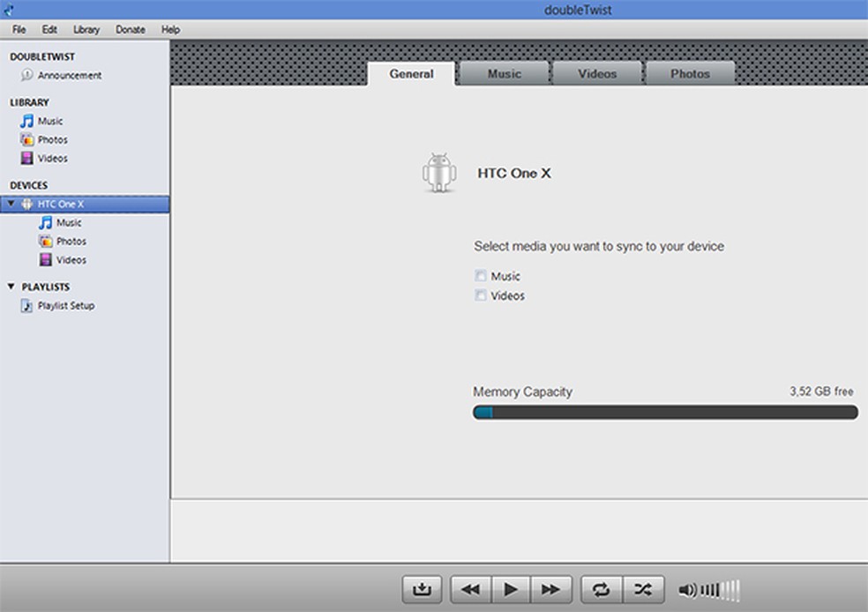Viewport: 868px width, 612px height.
Task: Click the HTC One X android sidebar icon
Action: pos(26,205)
